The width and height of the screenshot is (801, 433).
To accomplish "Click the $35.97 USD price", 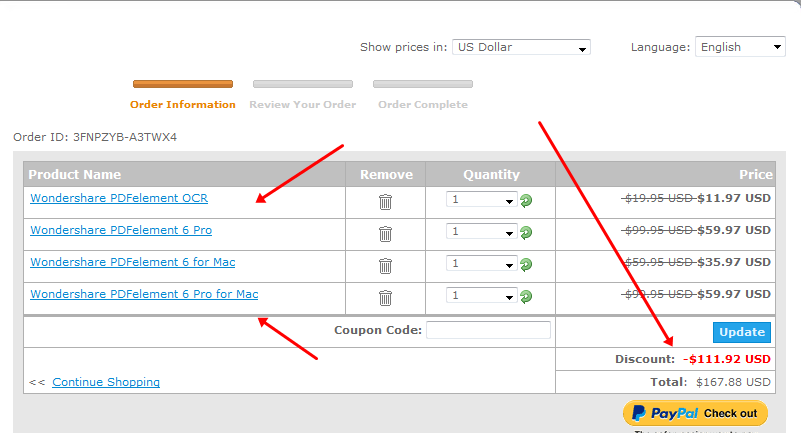I will (734, 262).
